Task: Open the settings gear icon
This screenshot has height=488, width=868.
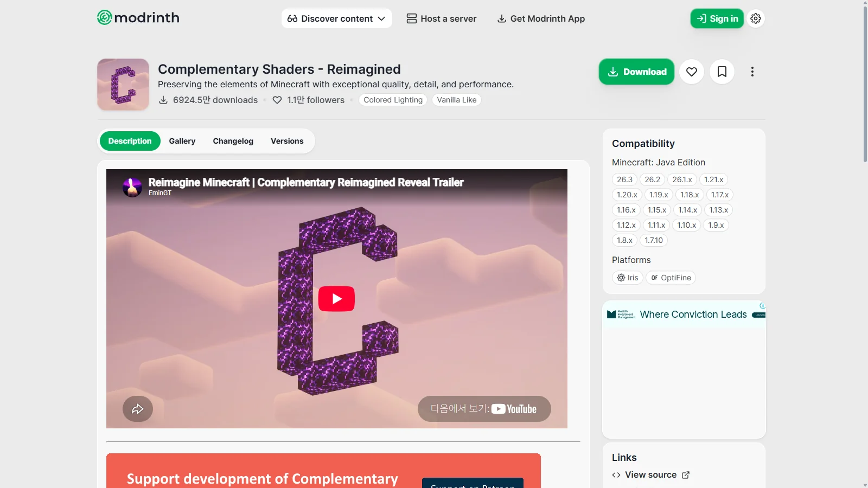Action: click(756, 18)
